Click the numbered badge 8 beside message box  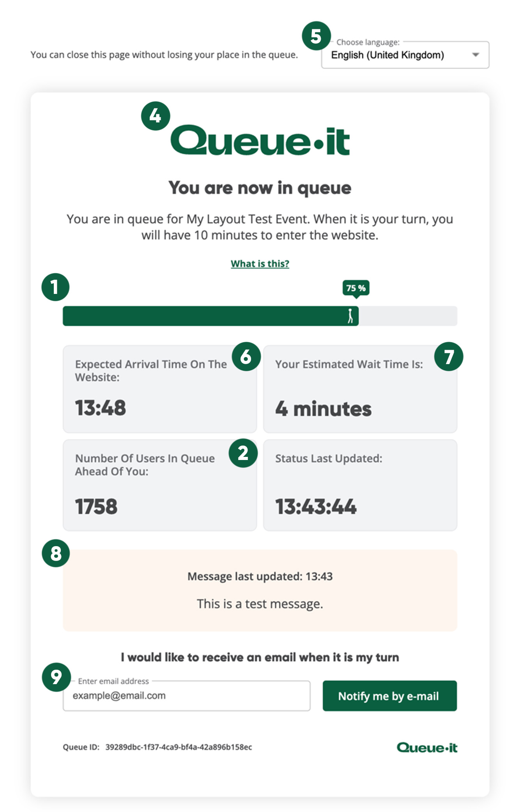coord(56,553)
